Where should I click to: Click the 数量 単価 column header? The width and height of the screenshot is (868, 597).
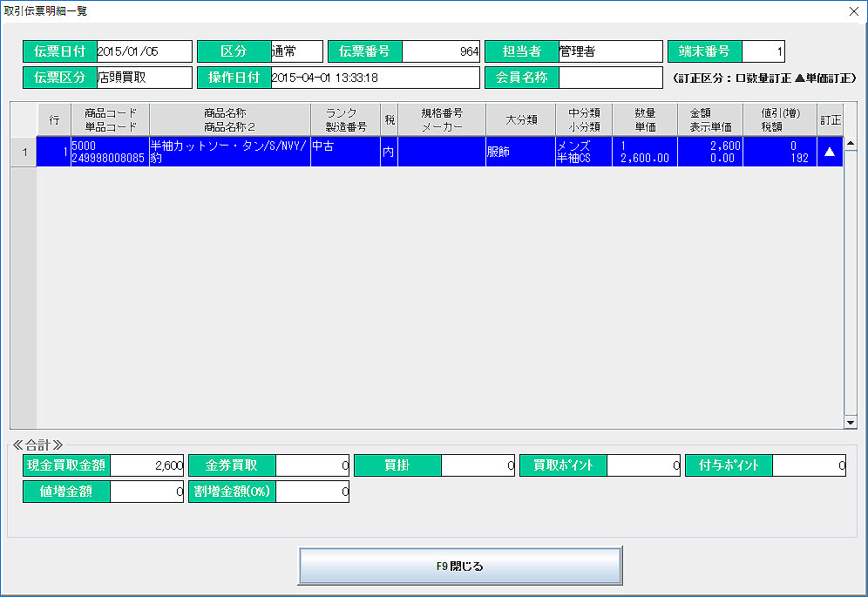[645, 120]
